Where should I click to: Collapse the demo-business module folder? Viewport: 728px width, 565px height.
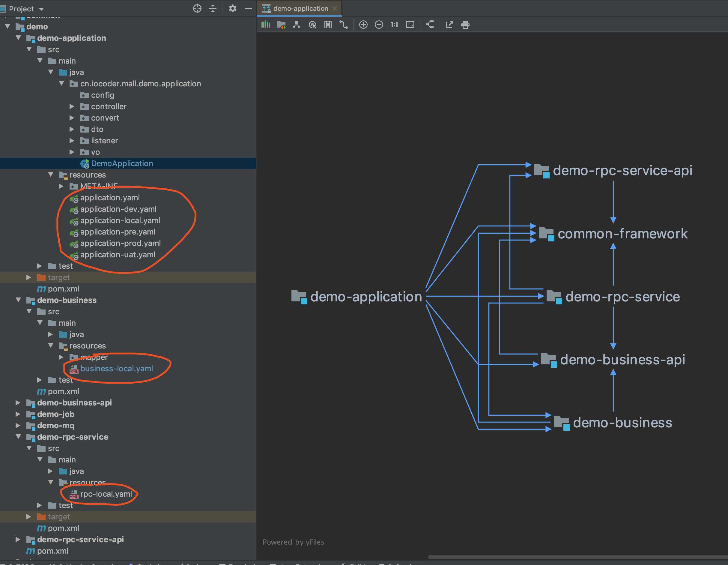click(18, 300)
